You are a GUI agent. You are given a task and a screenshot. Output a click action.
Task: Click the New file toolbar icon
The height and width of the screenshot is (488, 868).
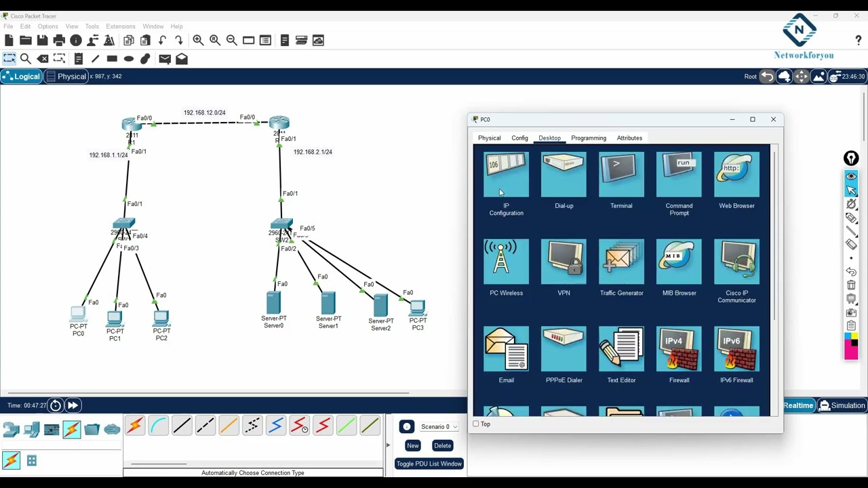point(9,41)
